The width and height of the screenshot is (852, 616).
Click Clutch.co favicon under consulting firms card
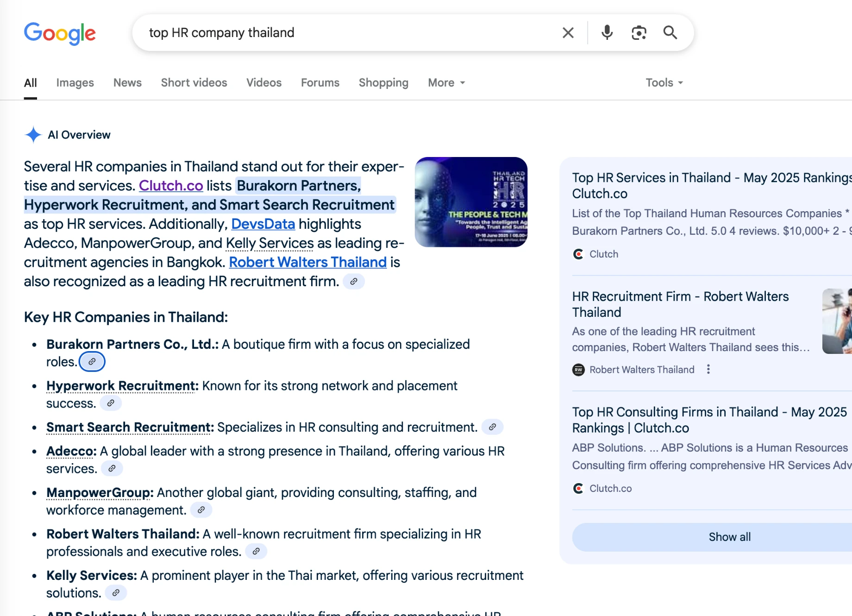pos(578,488)
